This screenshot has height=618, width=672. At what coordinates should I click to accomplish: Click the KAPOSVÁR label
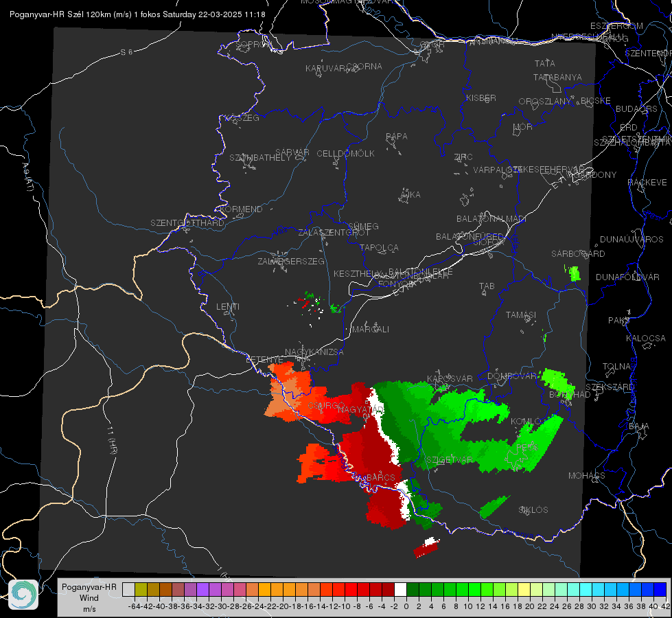(x=450, y=378)
